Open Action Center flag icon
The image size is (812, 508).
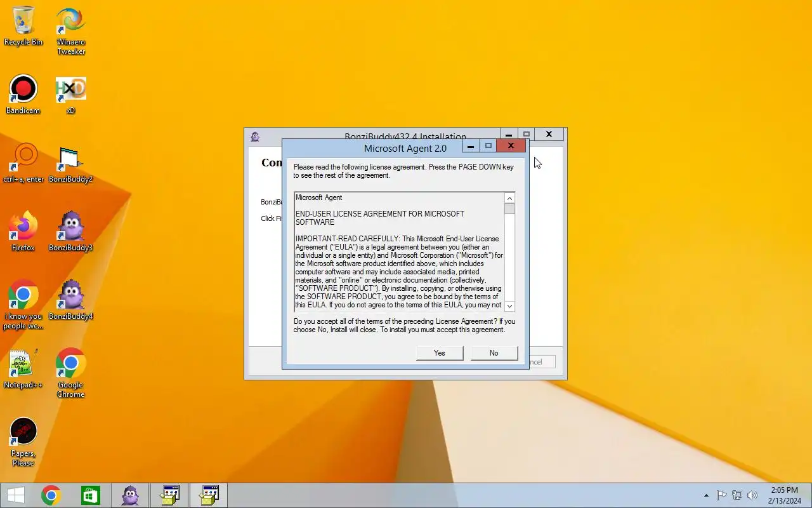tap(721, 495)
